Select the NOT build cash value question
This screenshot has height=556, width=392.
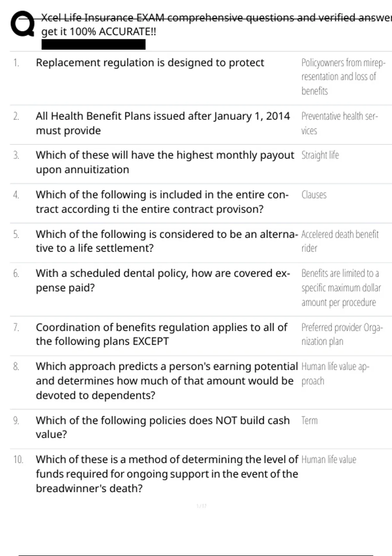pyautogui.click(x=163, y=427)
